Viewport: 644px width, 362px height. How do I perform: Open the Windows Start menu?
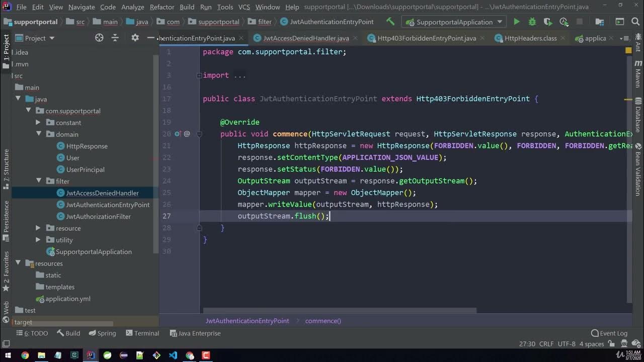coord(9,355)
